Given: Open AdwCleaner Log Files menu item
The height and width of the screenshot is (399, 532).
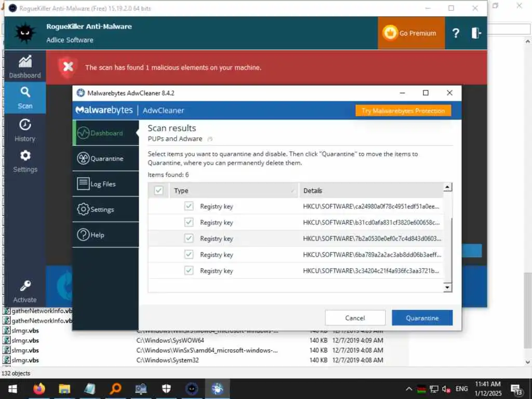Looking at the screenshot, I should point(105,184).
